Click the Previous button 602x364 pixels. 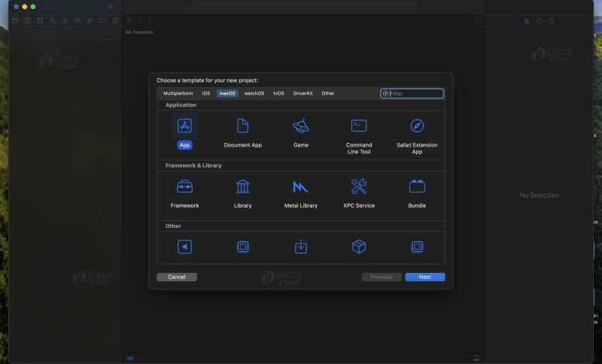tap(382, 277)
